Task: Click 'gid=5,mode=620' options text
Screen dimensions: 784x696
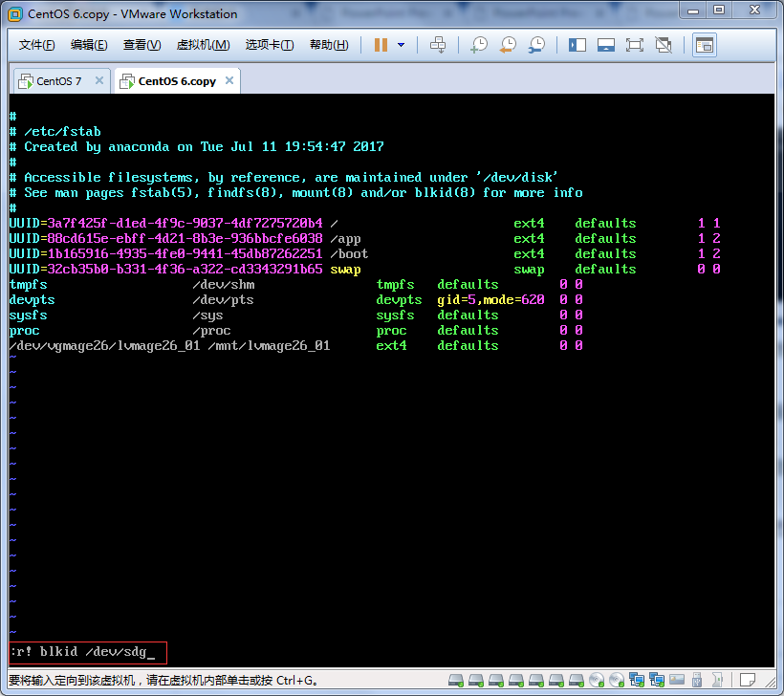Action: (490, 300)
